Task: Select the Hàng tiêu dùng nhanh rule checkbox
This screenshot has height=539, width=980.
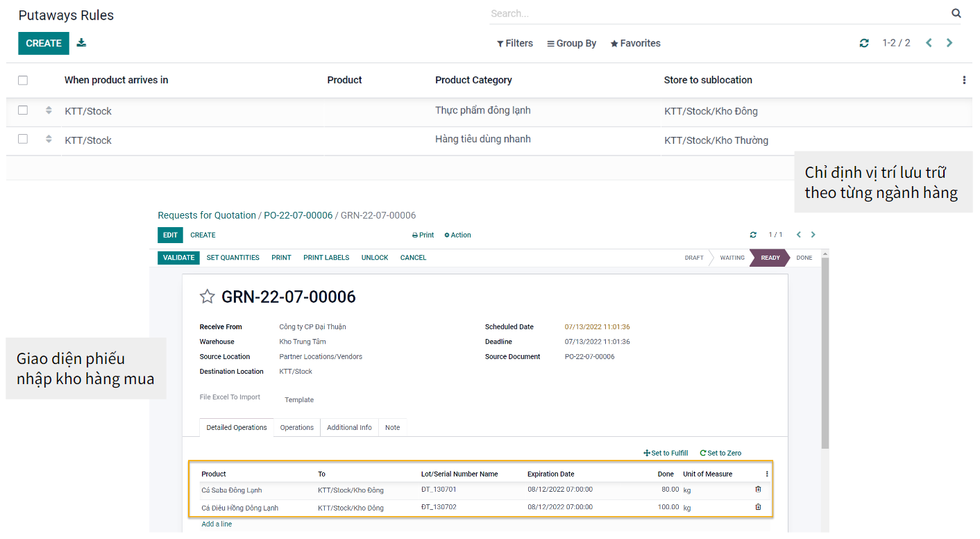Action: coord(23,140)
